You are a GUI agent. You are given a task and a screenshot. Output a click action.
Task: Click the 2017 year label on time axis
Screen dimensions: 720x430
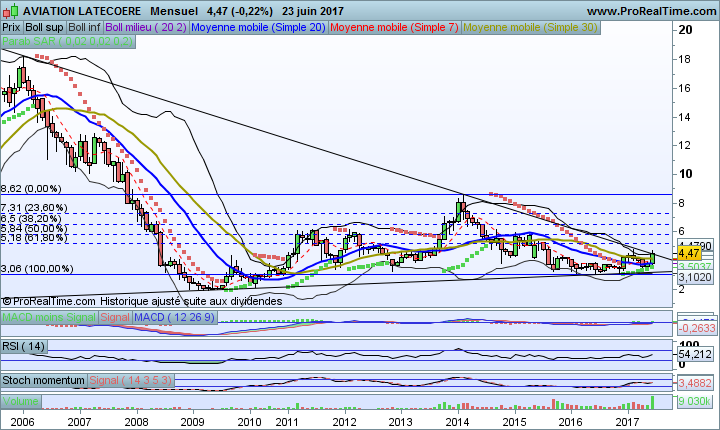click(x=628, y=422)
